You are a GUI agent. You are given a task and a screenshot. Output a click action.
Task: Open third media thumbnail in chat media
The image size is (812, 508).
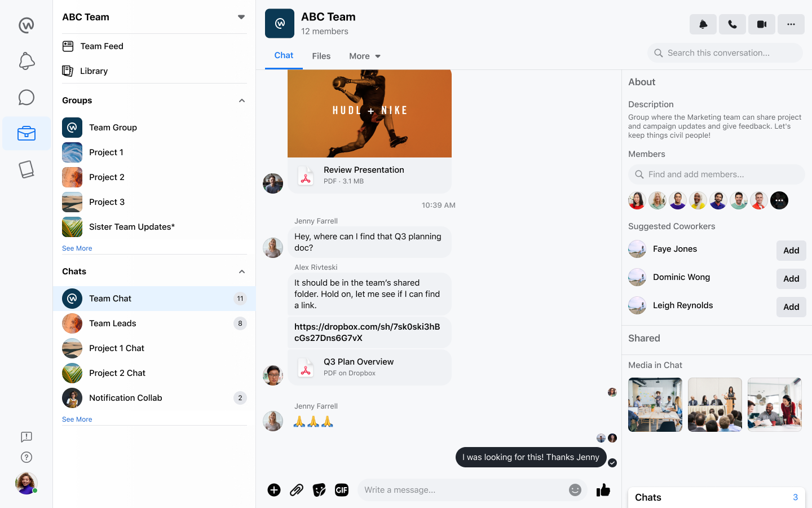click(775, 405)
